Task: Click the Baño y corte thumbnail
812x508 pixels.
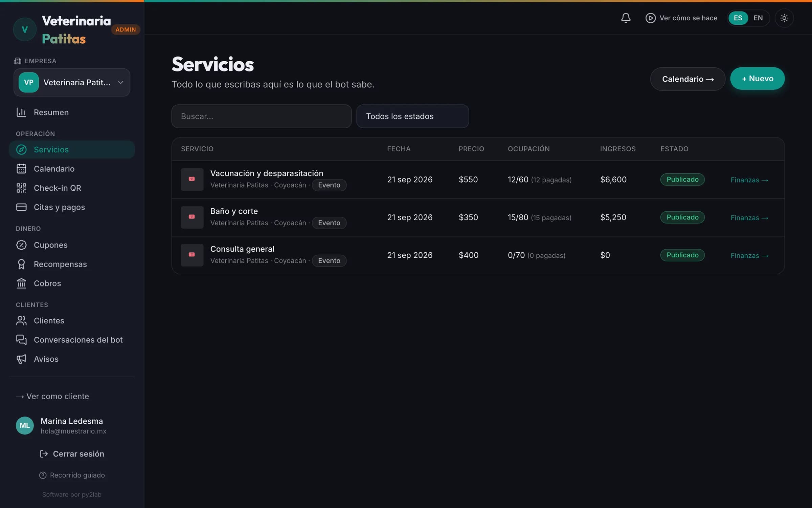Action: [192, 217]
